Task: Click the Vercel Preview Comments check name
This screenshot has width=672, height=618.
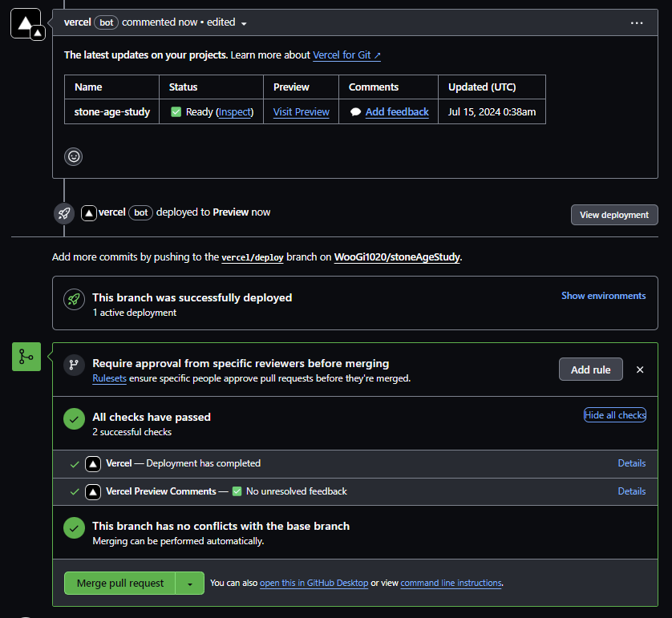Action: coord(160,491)
